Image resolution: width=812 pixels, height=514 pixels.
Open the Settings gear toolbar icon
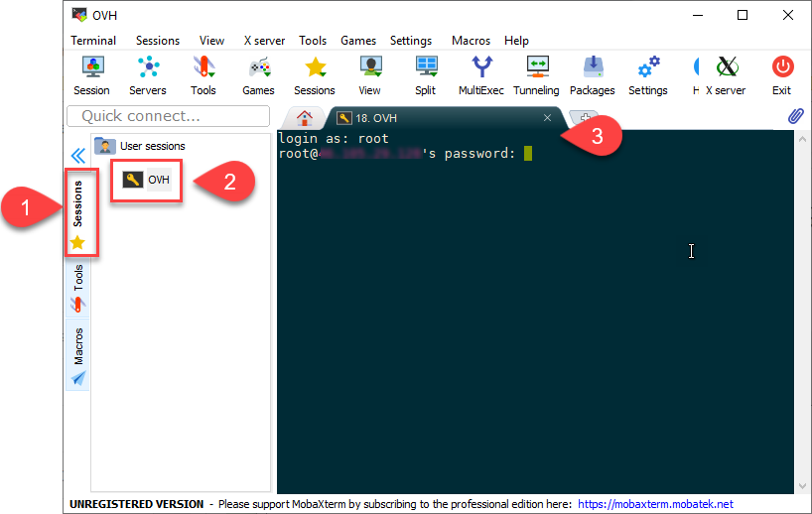[x=648, y=75]
